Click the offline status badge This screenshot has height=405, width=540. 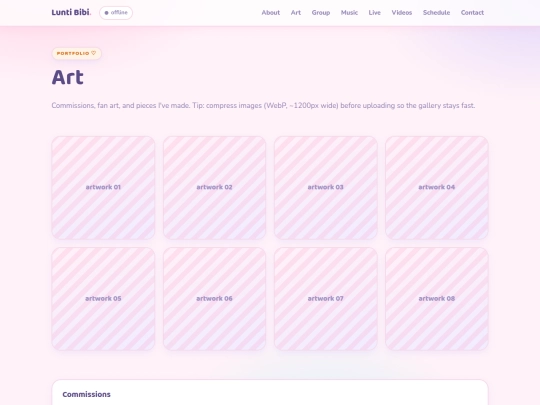(116, 13)
